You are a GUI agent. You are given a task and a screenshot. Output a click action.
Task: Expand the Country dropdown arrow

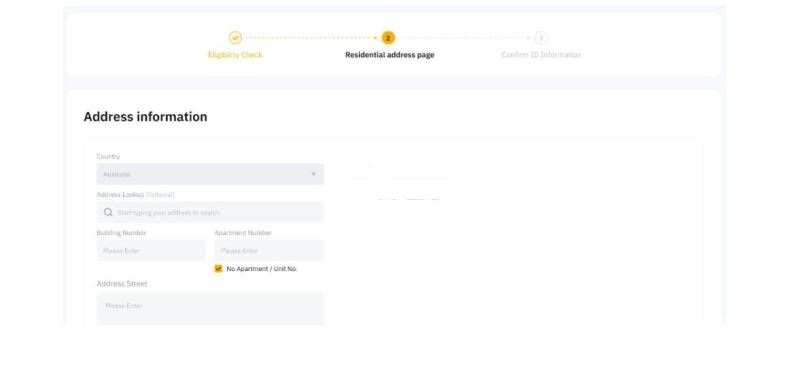tap(313, 174)
